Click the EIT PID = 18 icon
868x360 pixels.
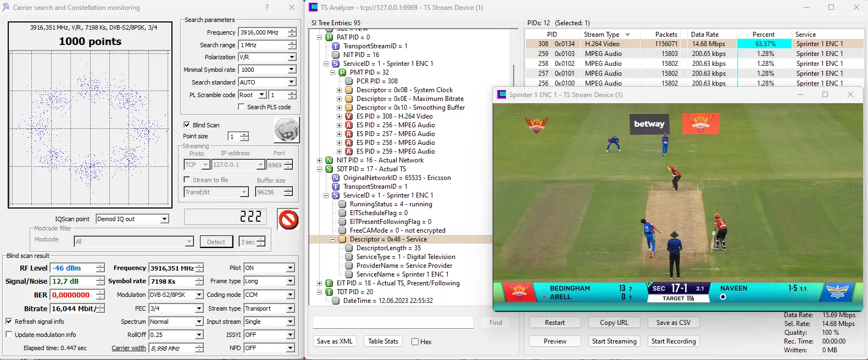tap(329, 283)
